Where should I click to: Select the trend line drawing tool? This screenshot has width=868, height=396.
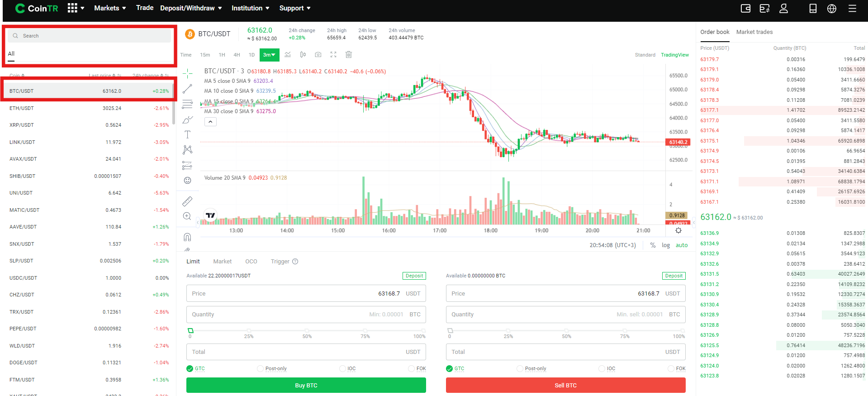(x=187, y=89)
